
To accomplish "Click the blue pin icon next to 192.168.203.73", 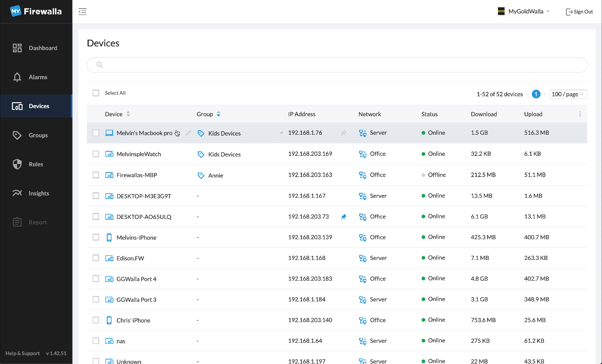I will pyautogui.click(x=343, y=217).
